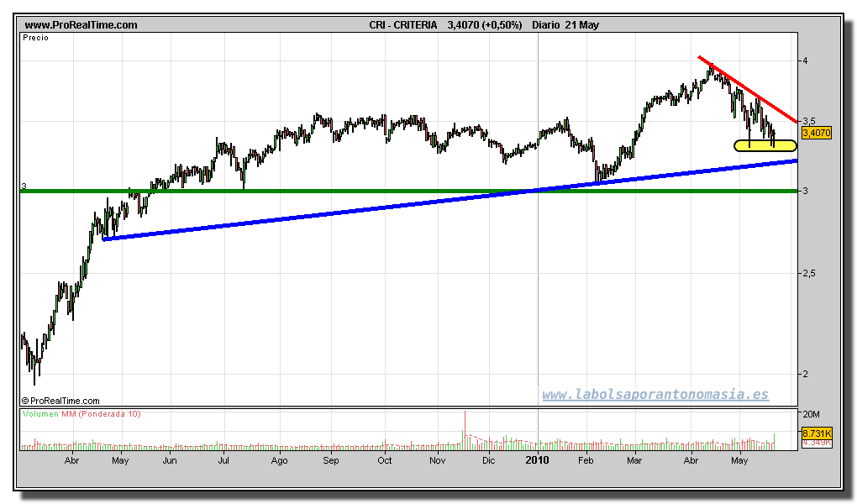Click the © ProRealTime.com copyright text
This screenshot has height=504, width=857.
60,402
